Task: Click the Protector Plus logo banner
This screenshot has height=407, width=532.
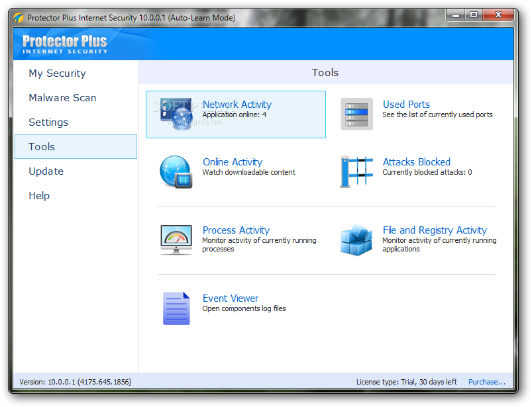Action: 65,44
